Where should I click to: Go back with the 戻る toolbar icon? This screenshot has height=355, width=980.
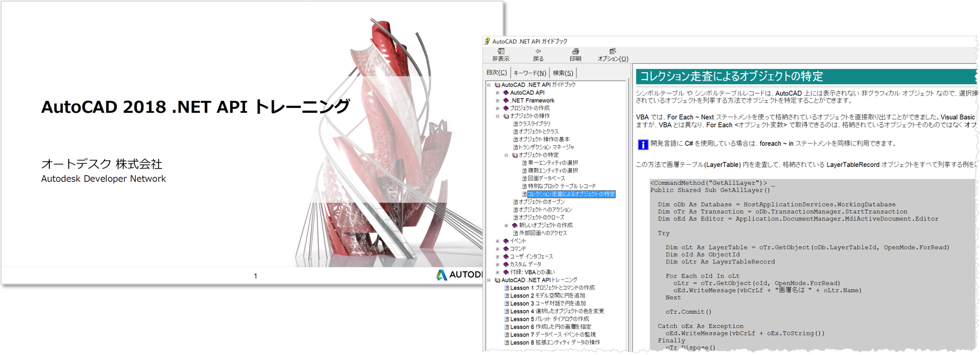pyautogui.click(x=538, y=51)
